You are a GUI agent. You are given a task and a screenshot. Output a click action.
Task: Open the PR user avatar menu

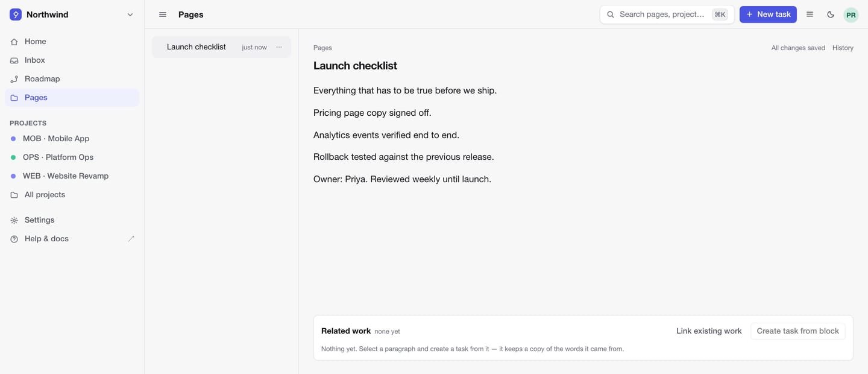tap(851, 14)
